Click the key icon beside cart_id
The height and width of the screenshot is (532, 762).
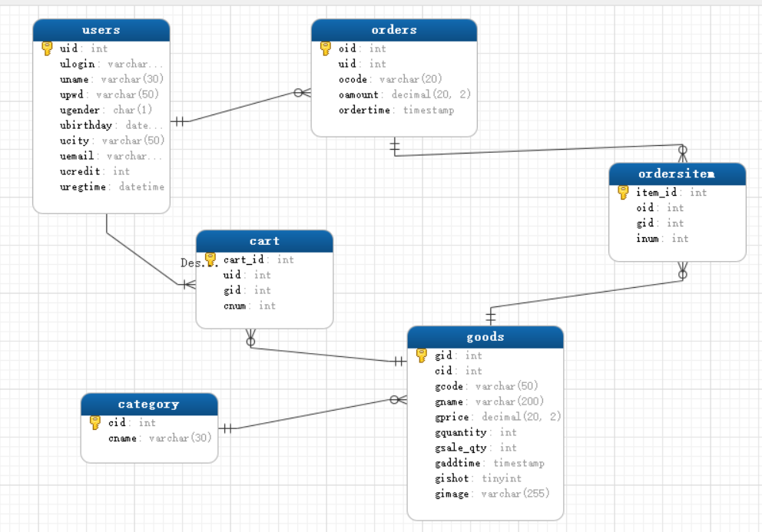tap(210, 259)
